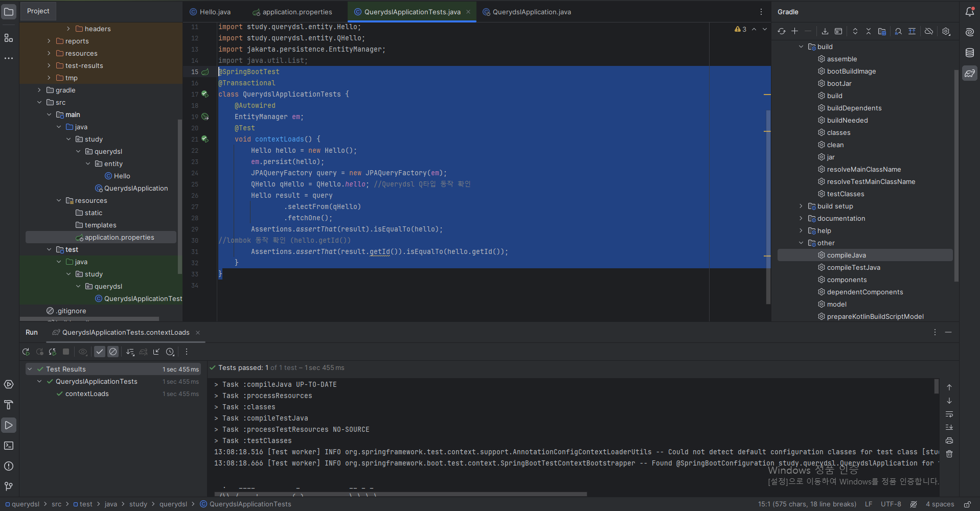Stop the running test process
The width and height of the screenshot is (980, 511).
66,352
